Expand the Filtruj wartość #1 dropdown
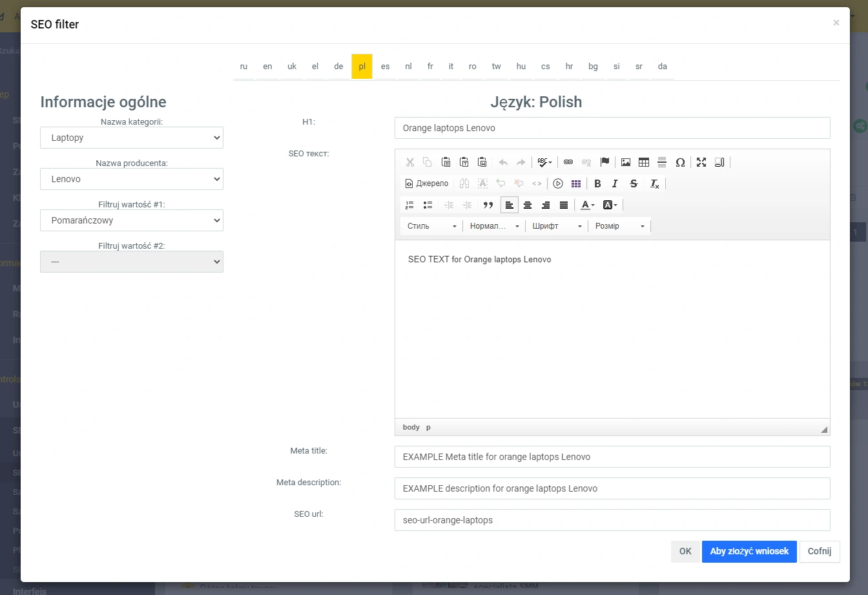Image resolution: width=868 pixels, height=595 pixels. [x=132, y=220]
